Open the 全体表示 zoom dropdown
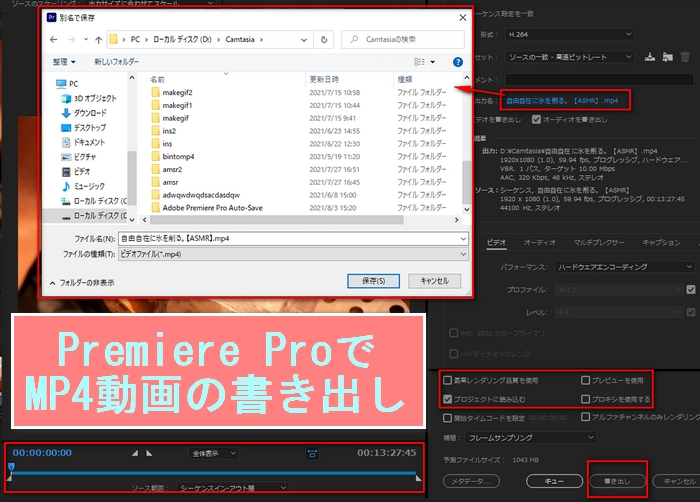The image size is (700, 502). 213,454
